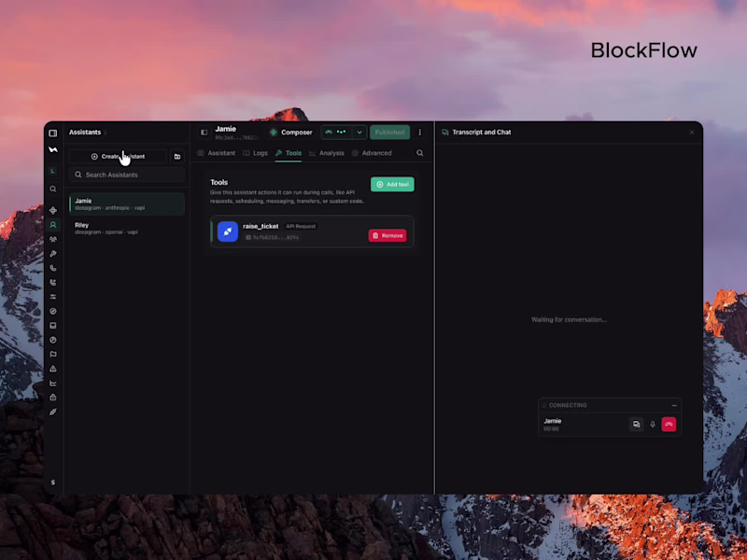The width and height of the screenshot is (747, 560).
Task: Open the dollar billing icon at rail bottom
Action: click(53, 483)
